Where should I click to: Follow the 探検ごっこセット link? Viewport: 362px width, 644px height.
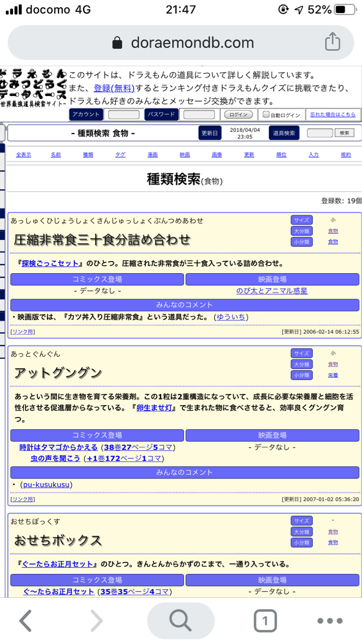(50, 263)
